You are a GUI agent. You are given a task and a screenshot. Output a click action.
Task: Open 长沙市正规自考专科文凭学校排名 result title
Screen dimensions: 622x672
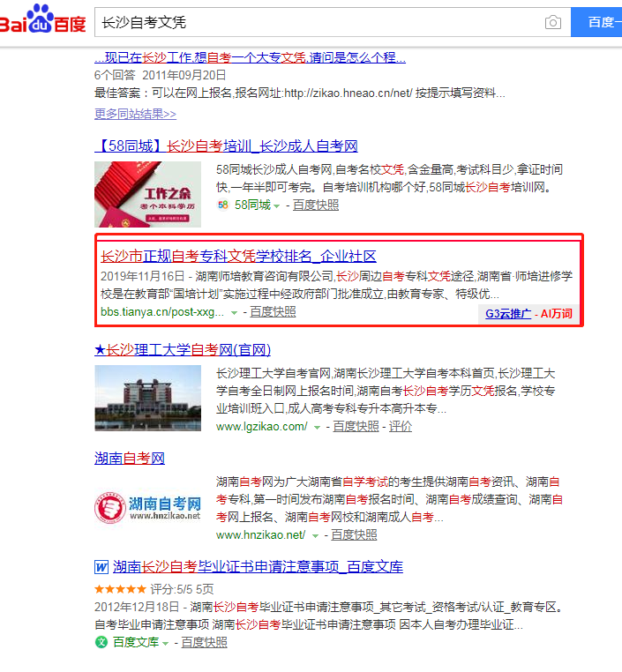tap(238, 257)
